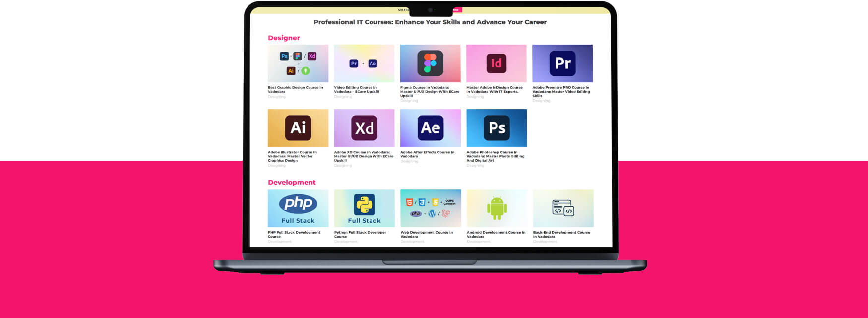Open the 'Figma Course In Vadodara' title link

point(430,91)
